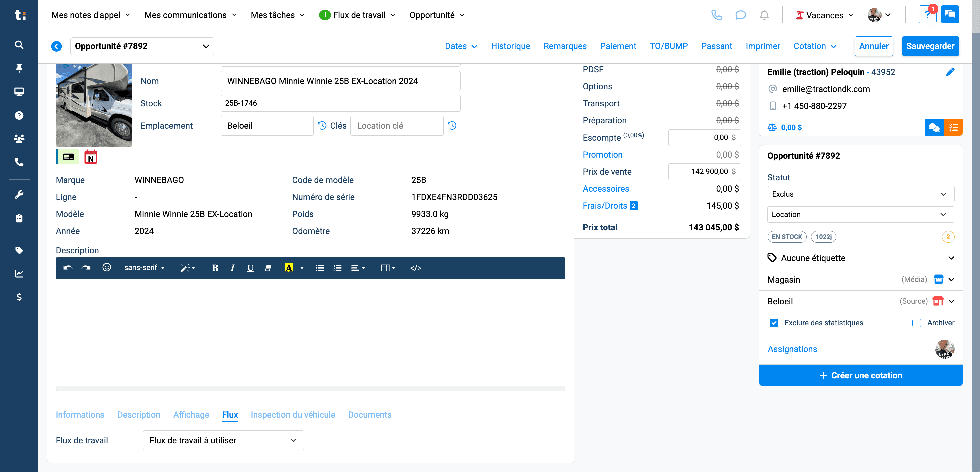Apply yellow highlight color A swatch
The width and height of the screenshot is (980, 472).
[289, 268]
